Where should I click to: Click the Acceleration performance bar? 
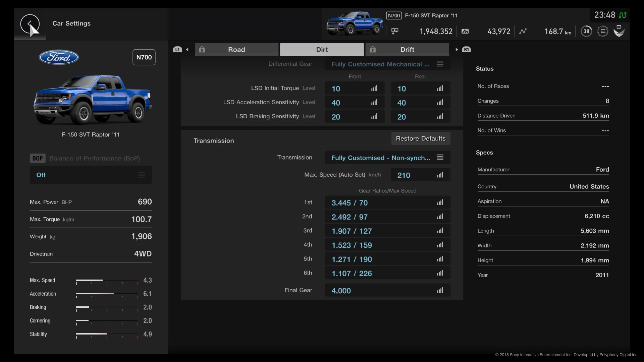[x=107, y=294]
